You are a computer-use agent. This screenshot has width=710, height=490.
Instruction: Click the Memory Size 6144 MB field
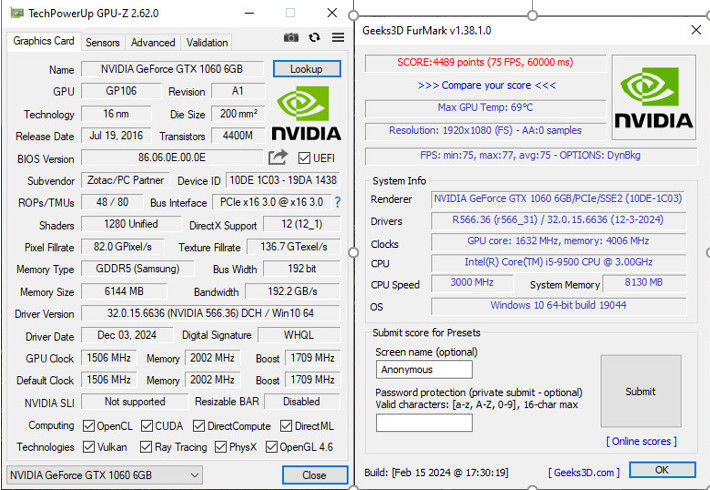(x=124, y=291)
